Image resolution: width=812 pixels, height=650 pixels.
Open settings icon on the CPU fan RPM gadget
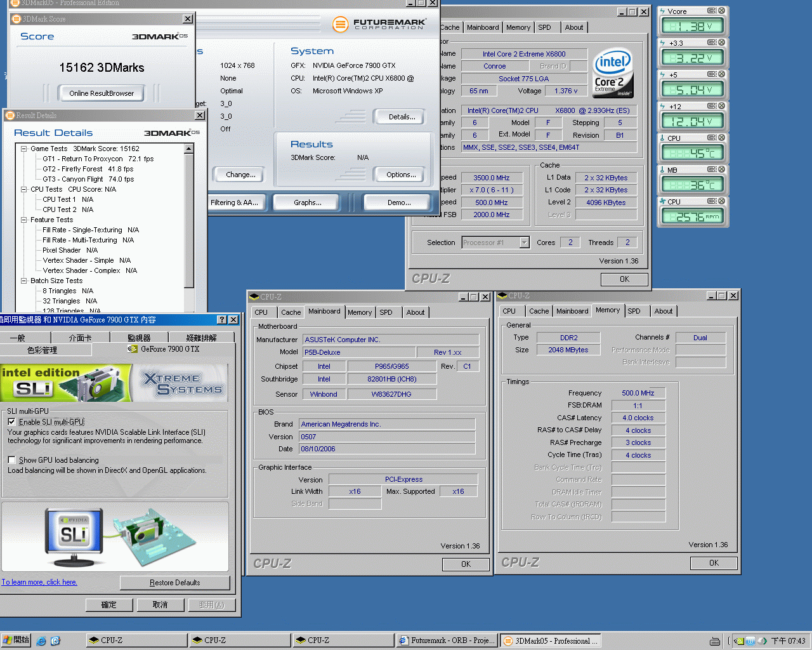pos(712,201)
